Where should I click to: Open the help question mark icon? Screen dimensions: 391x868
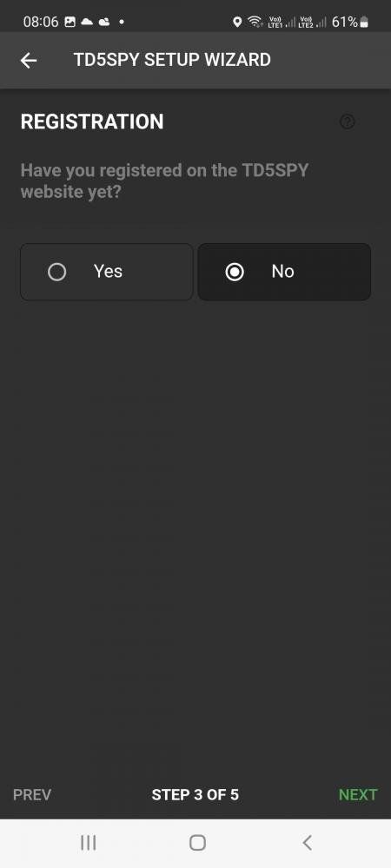348,122
